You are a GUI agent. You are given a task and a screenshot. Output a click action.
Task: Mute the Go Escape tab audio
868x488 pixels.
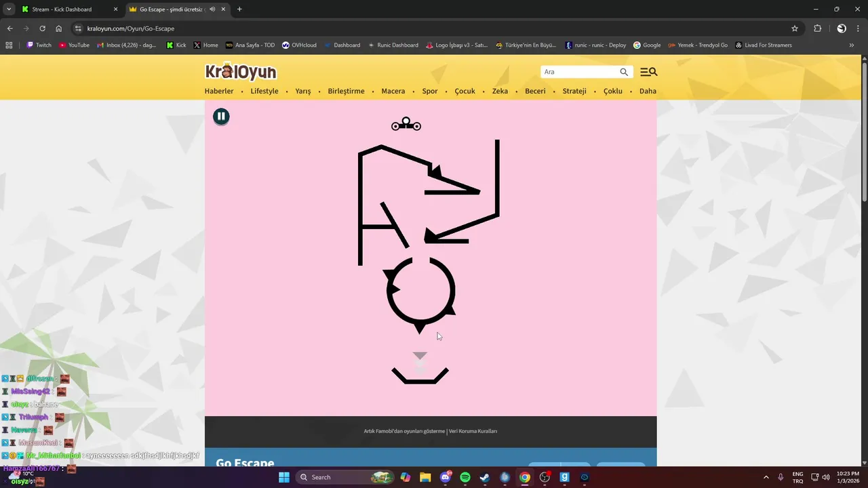click(x=212, y=9)
